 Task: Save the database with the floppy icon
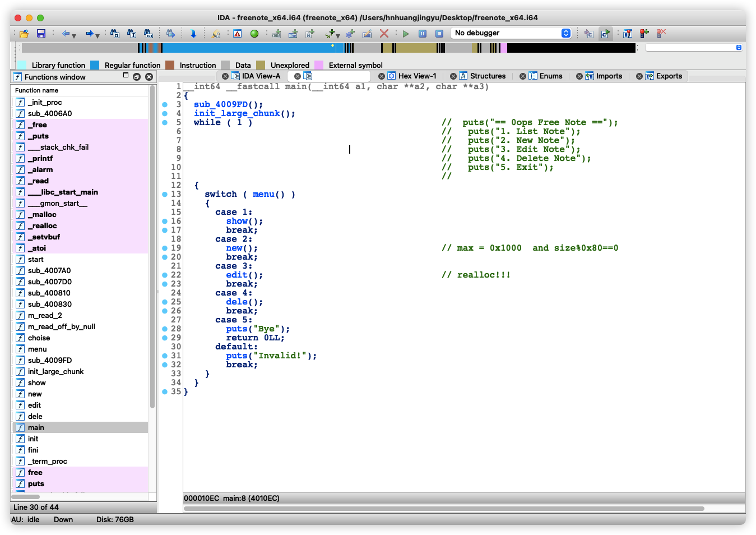coord(41,34)
